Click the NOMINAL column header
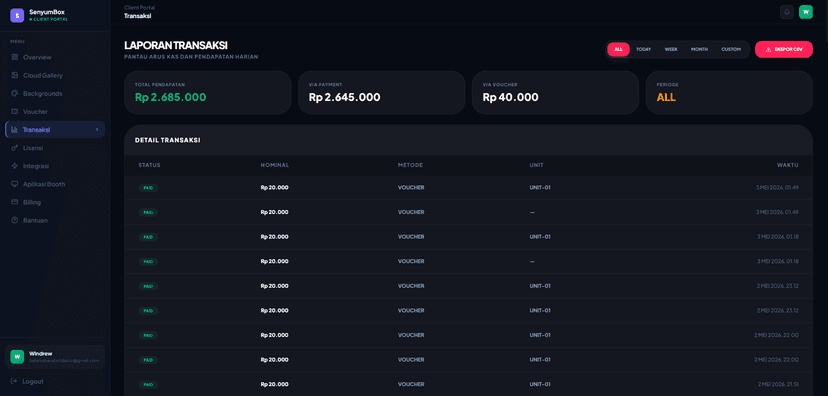Screen dimensions: 828x396 coord(275,165)
